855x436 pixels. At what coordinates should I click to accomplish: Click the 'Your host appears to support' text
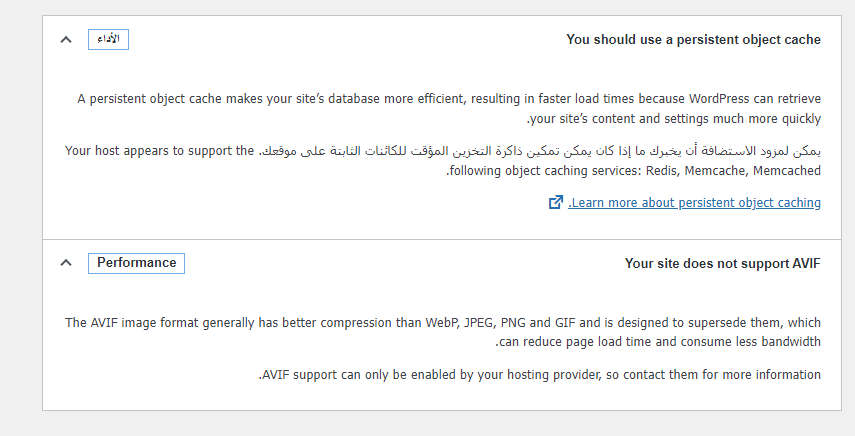pos(159,151)
